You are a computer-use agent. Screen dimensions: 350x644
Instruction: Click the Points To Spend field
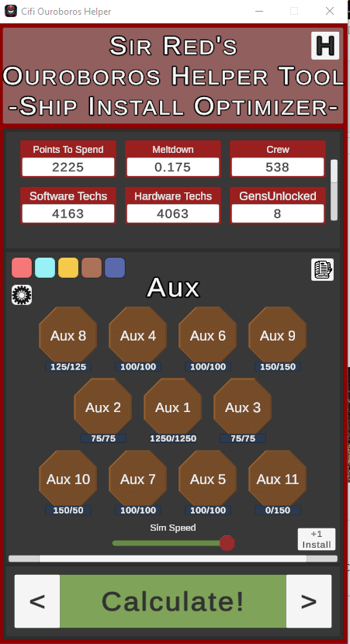point(68,167)
